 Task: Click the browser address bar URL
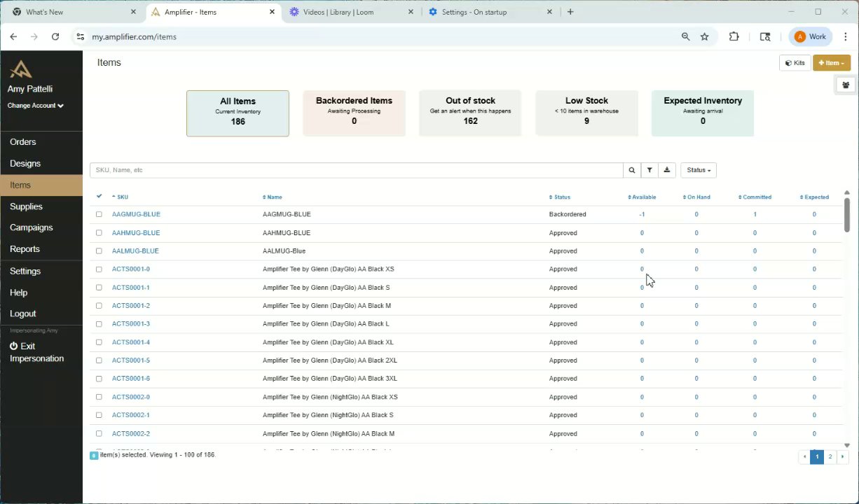point(135,36)
